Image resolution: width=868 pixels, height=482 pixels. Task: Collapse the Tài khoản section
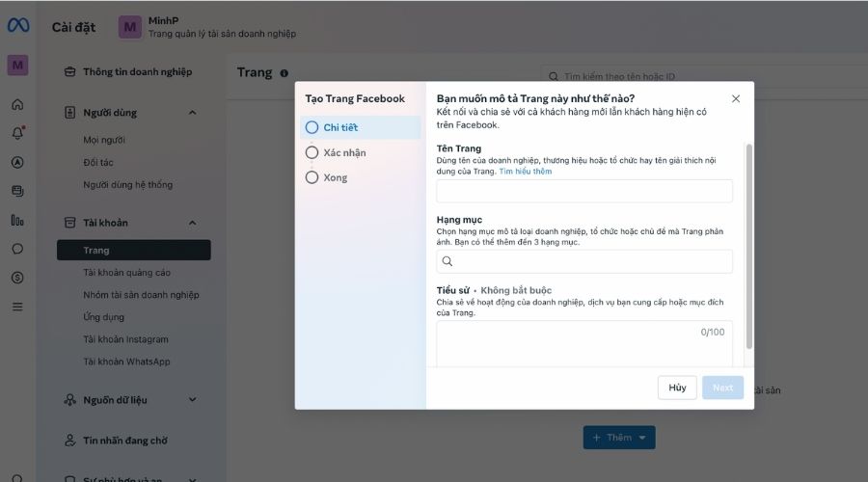(x=192, y=223)
